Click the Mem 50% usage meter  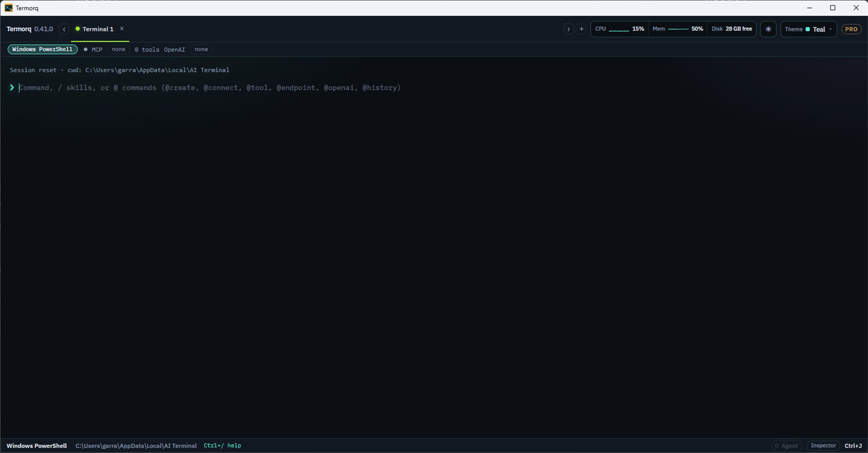tap(678, 29)
